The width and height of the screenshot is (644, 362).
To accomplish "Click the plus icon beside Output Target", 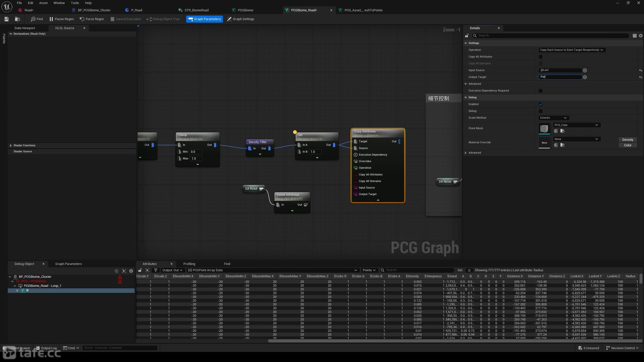I will 585,77.
